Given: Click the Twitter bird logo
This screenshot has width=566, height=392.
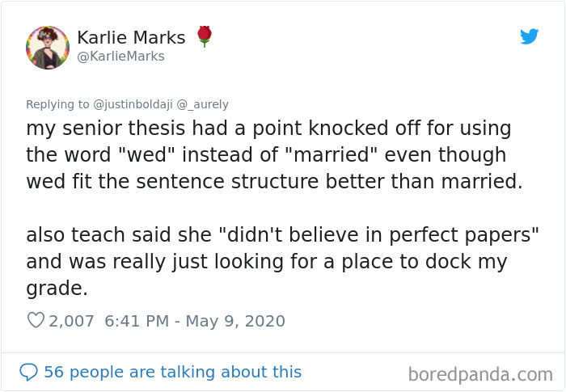Looking at the screenshot, I should pyautogui.click(x=529, y=36).
